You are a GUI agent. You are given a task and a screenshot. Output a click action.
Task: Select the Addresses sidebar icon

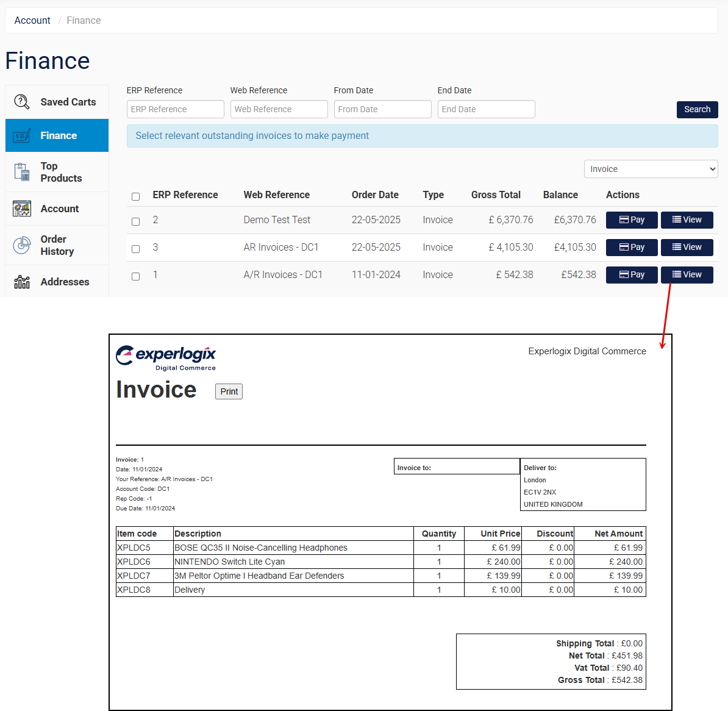[x=21, y=282]
